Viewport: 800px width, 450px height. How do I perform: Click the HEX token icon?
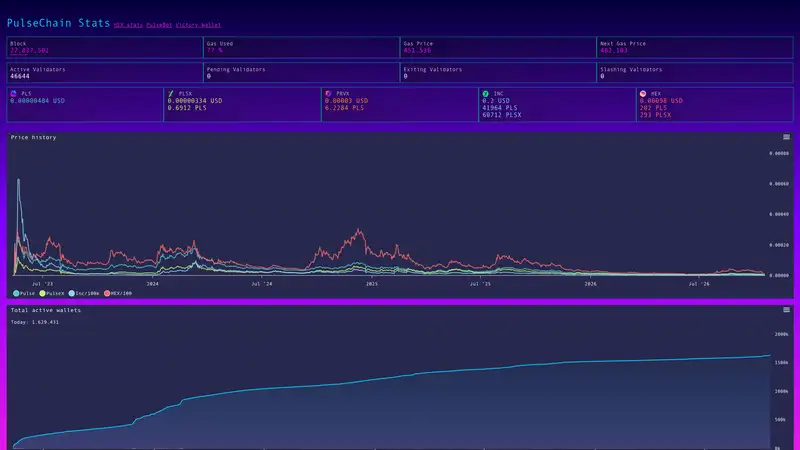point(643,94)
